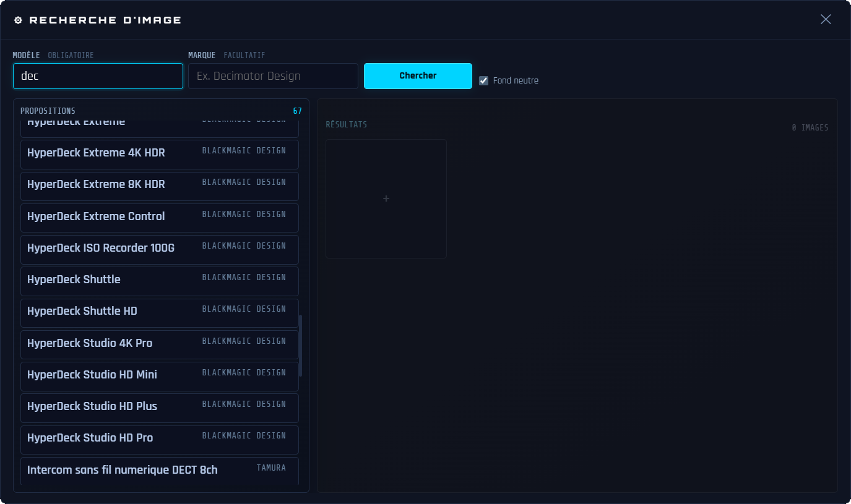Pick HyperDeck ISO Recorder 100G

[160, 250]
